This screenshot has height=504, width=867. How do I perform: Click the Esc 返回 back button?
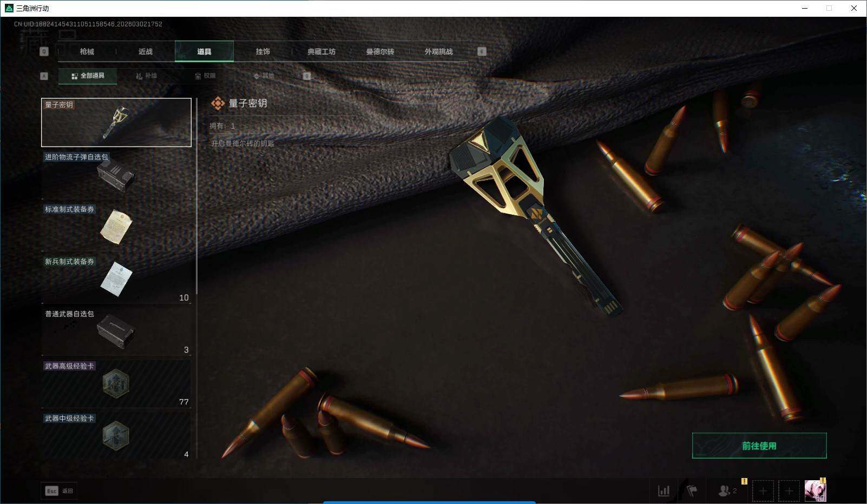(x=59, y=490)
